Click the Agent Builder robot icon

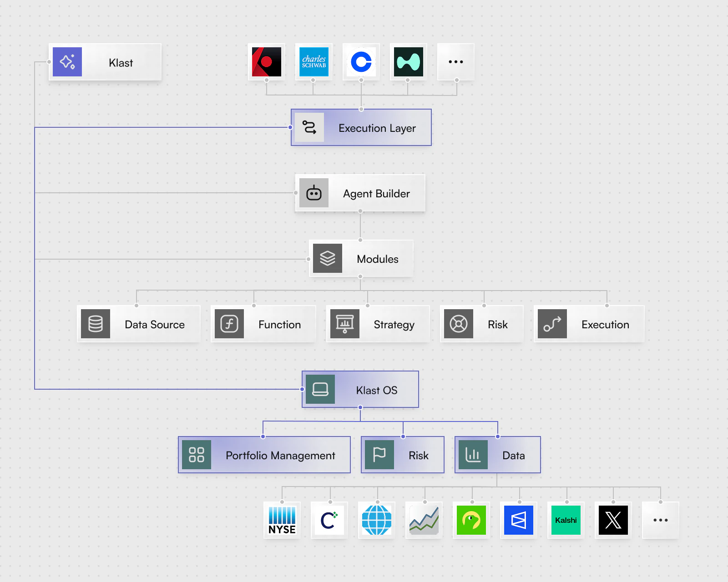click(x=314, y=193)
